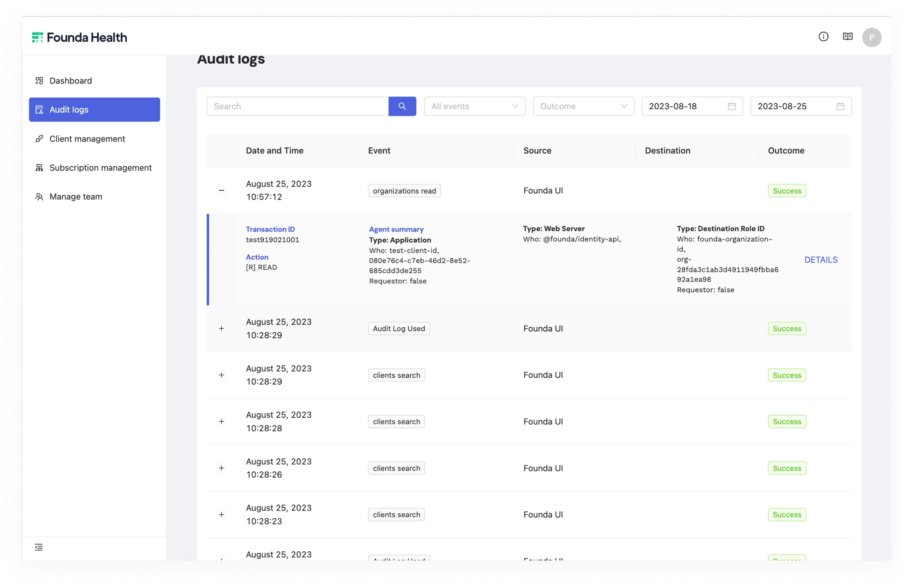Click the [R] READ action text
913x588 pixels.
pyautogui.click(x=262, y=267)
